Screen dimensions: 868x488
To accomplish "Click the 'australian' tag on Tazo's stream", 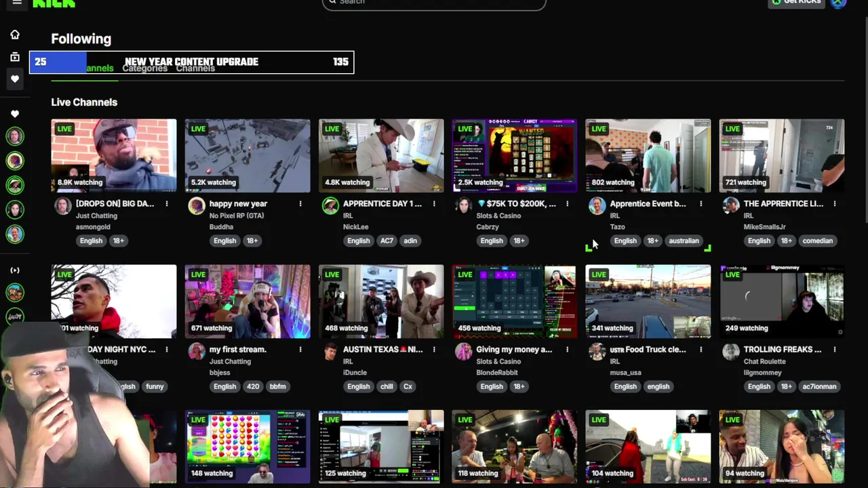I will point(684,241).
